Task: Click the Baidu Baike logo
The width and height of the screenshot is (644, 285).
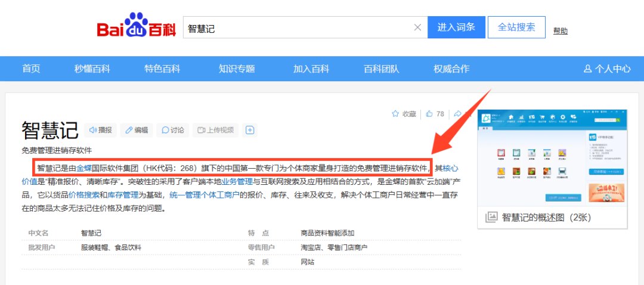Action: click(x=137, y=26)
